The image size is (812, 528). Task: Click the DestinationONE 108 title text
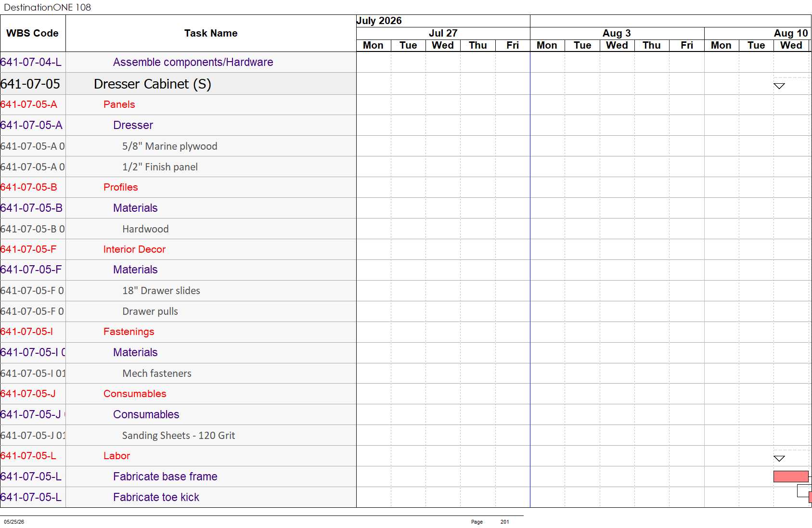47,7
